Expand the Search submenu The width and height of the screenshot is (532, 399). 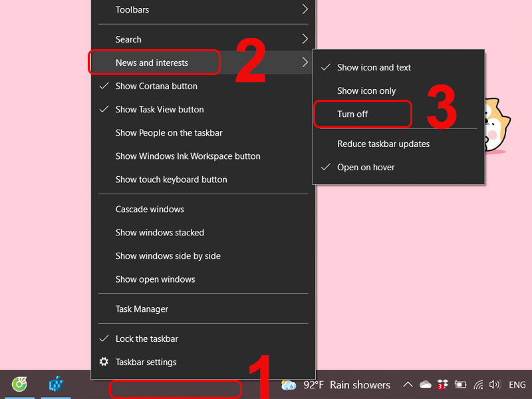203,39
